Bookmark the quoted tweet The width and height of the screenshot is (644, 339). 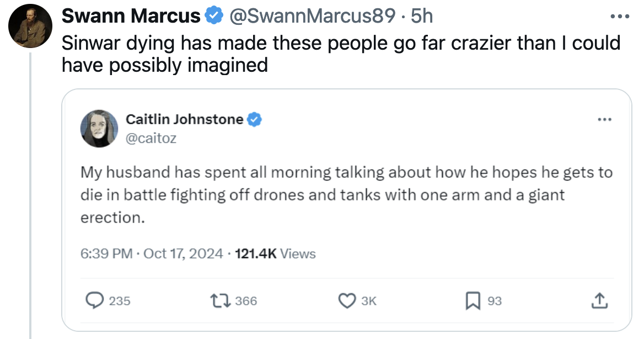coord(473,300)
